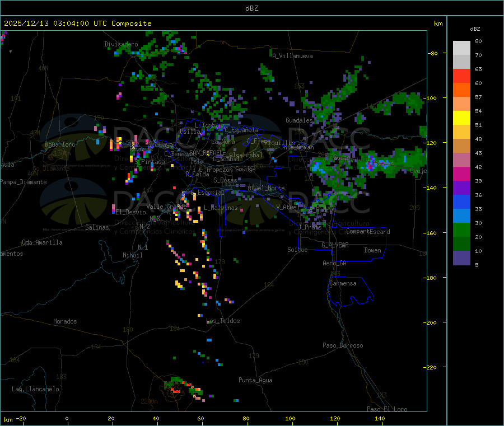Select the La_Nora map label
The width and height of the screenshot is (504, 426).
coord(223,142)
